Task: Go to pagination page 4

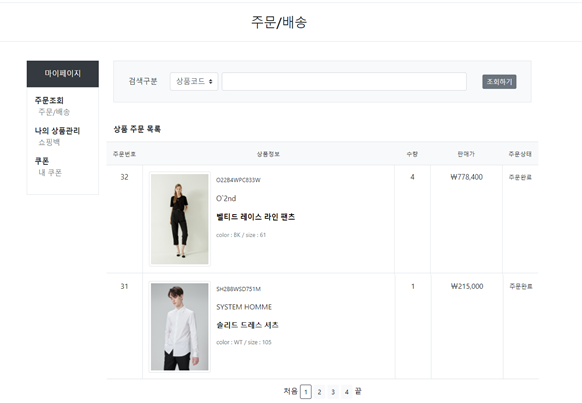Action: (x=347, y=392)
